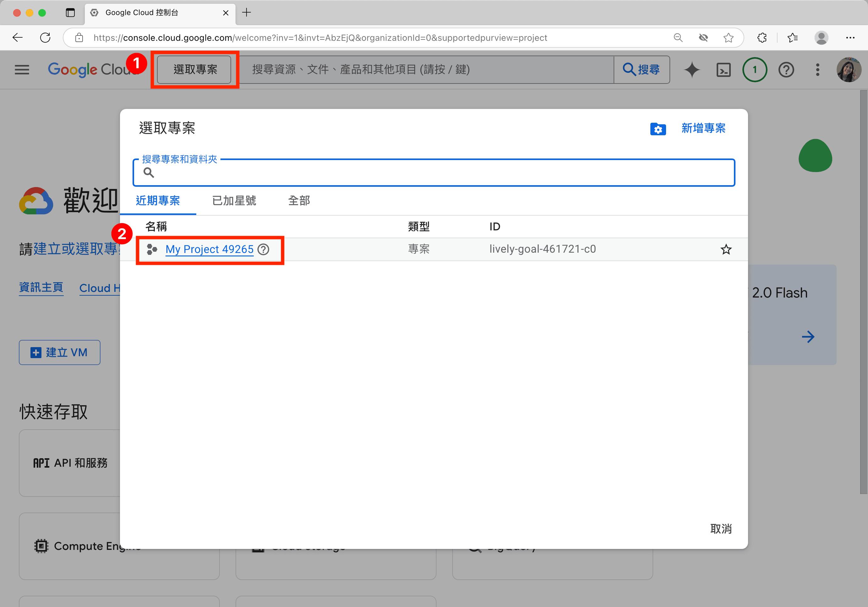This screenshot has width=868, height=607.
Task: Switch to the 已加星號 tab
Action: coord(234,201)
